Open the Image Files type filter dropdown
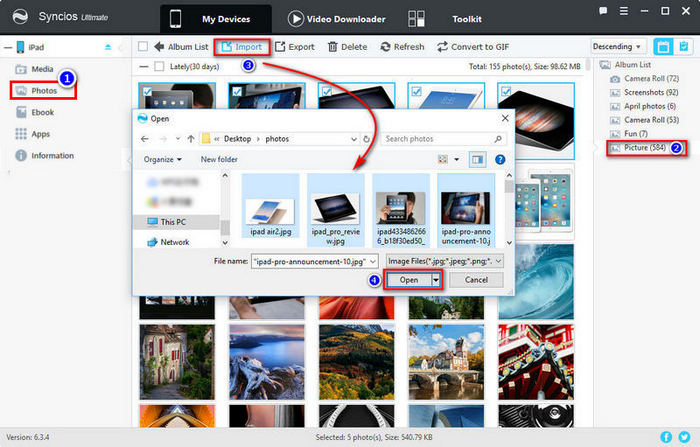This screenshot has width=700, height=447. [x=445, y=261]
